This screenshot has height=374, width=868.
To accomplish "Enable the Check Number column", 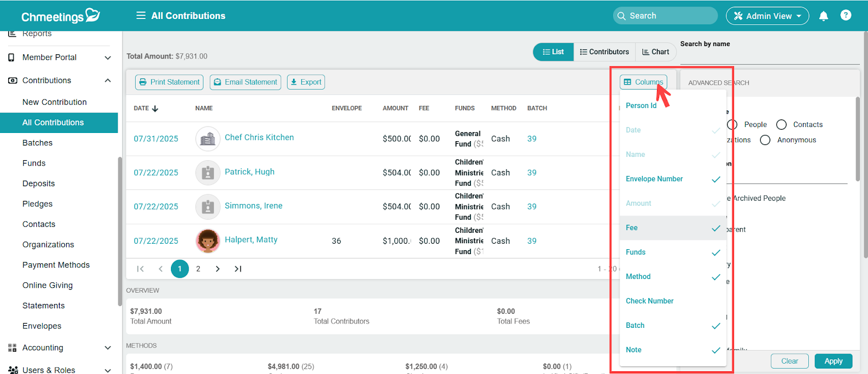I will tap(672, 301).
